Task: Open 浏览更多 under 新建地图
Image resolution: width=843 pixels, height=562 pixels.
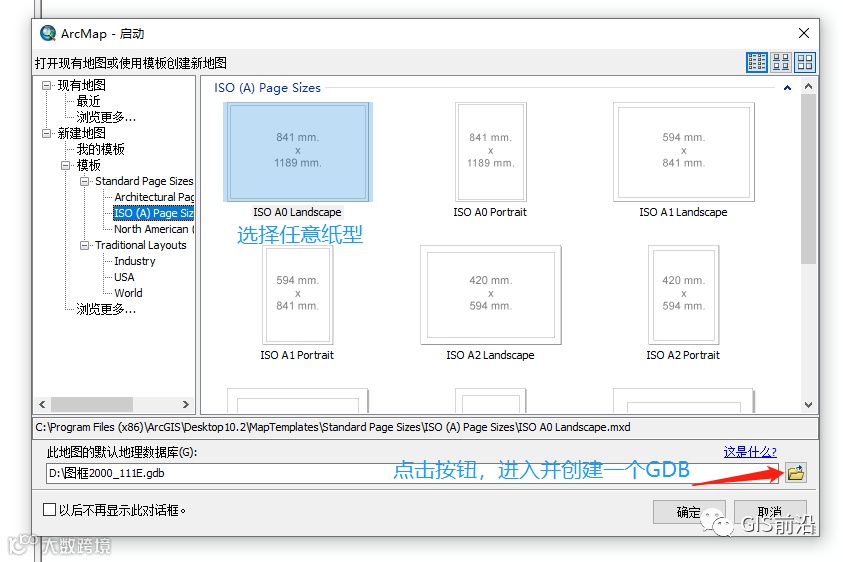Action: (106, 309)
